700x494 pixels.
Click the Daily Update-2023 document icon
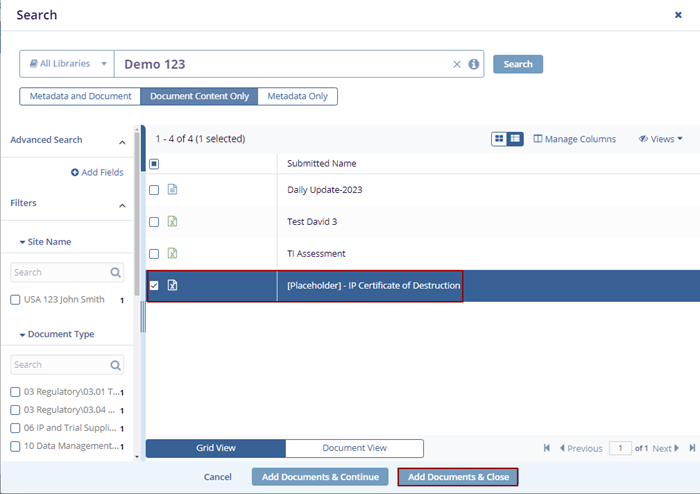172,190
